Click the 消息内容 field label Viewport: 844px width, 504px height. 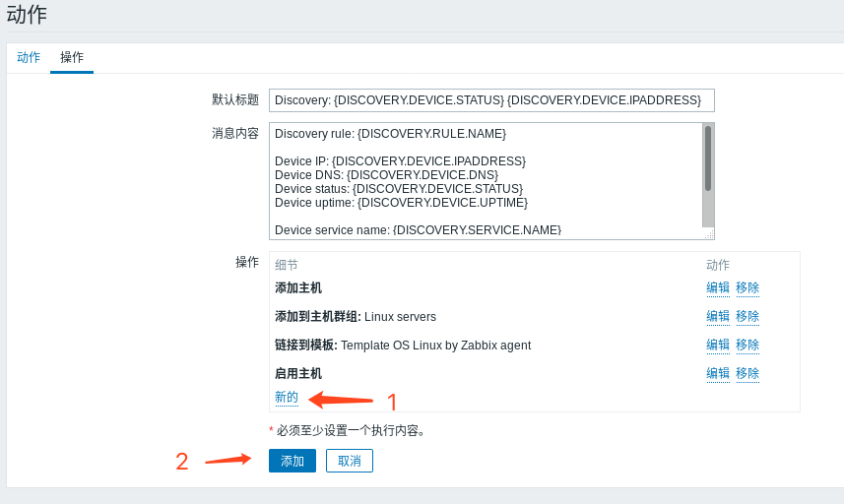(x=234, y=133)
